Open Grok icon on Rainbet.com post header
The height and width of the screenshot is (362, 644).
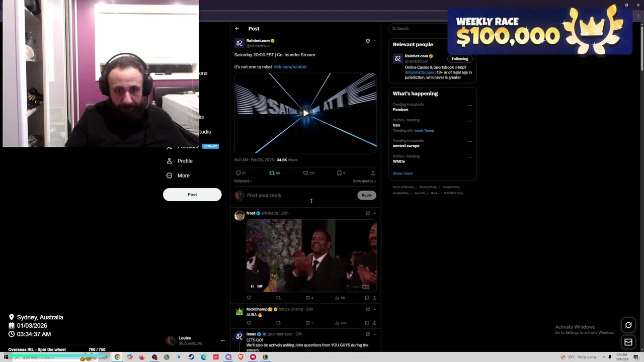tap(367, 41)
